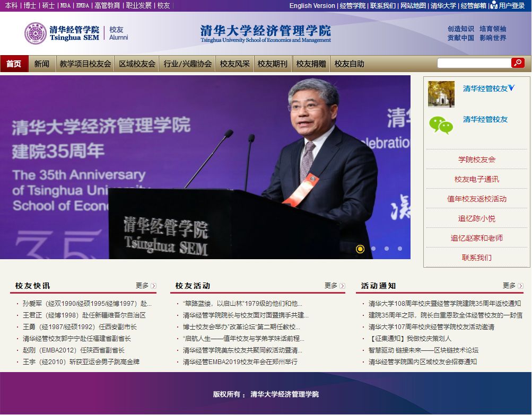Open the campus gate thumbnail image
Screen dimensions: 532x415
pyautogui.click(x=441, y=94)
